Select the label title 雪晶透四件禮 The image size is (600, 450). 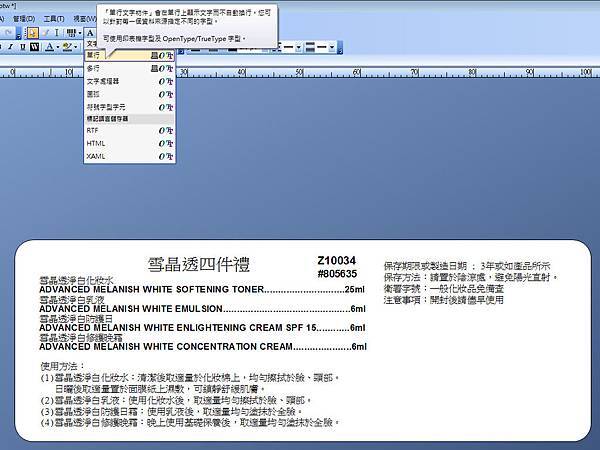(199, 264)
